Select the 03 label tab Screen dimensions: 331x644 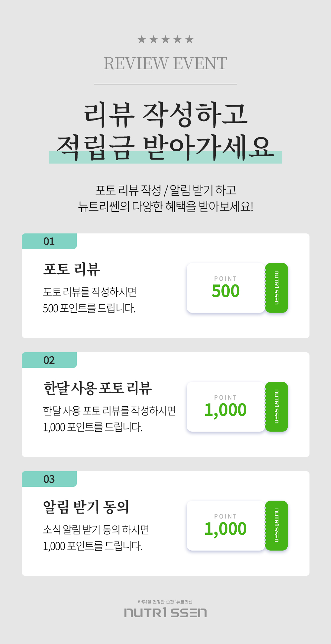(49, 479)
